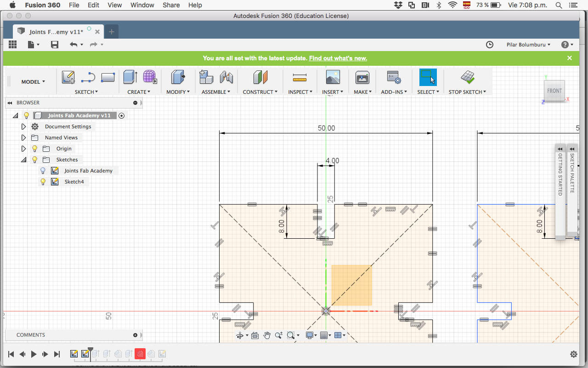The image size is (588, 368).
Task: Activate the Select tool icon
Action: (428, 77)
